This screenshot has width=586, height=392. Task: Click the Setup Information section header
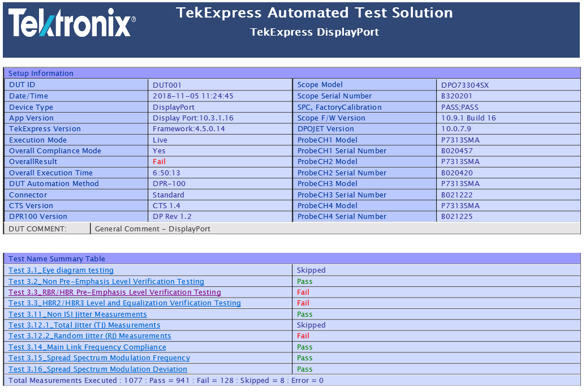point(292,73)
